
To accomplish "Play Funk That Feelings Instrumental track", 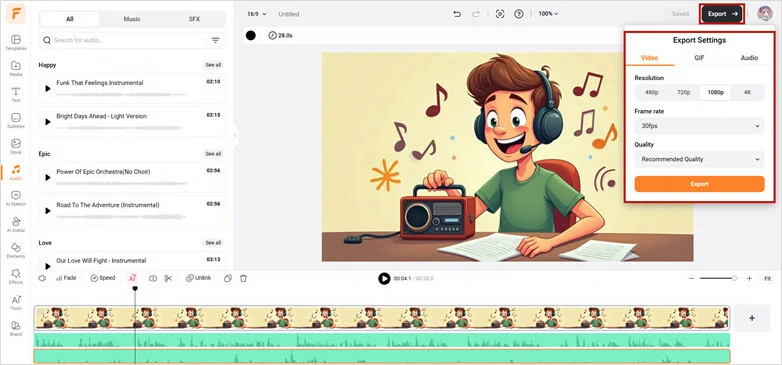I will [x=48, y=89].
